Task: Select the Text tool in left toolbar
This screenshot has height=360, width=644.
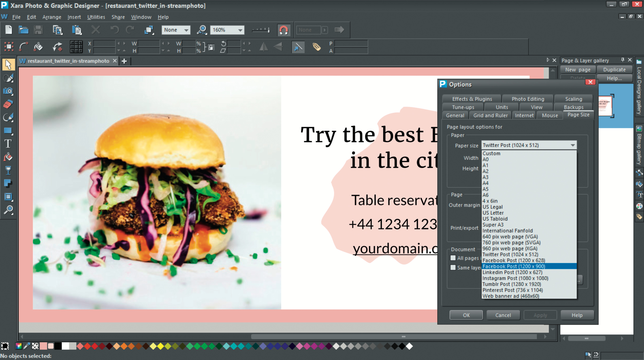Action: click(x=8, y=144)
